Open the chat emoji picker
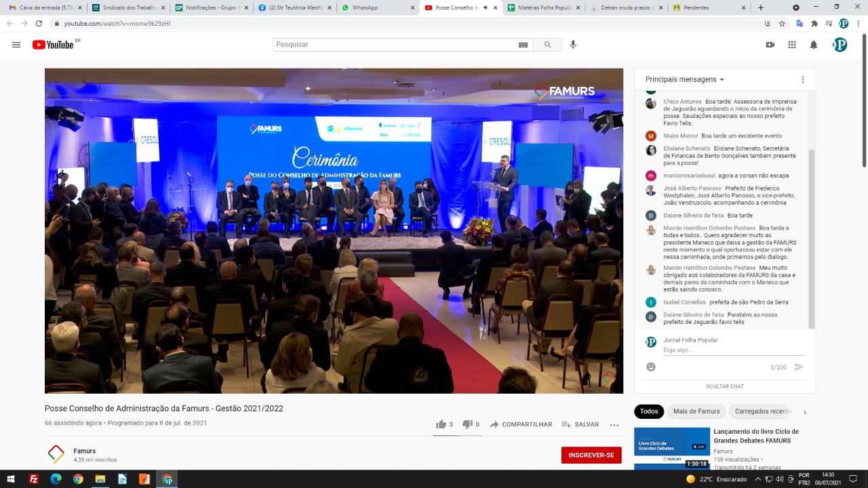The width and height of the screenshot is (868, 488). [651, 367]
